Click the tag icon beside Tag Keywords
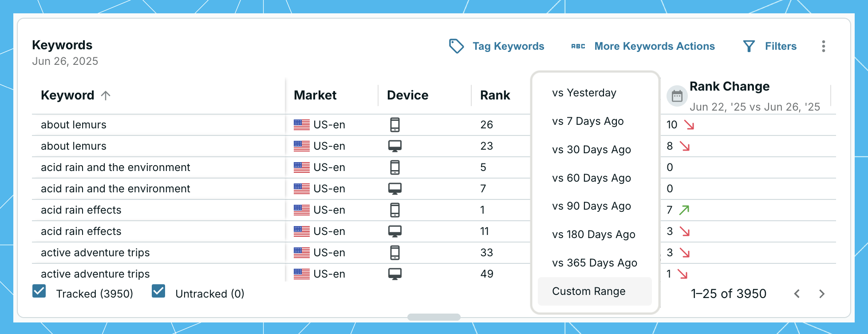 pyautogui.click(x=456, y=46)
